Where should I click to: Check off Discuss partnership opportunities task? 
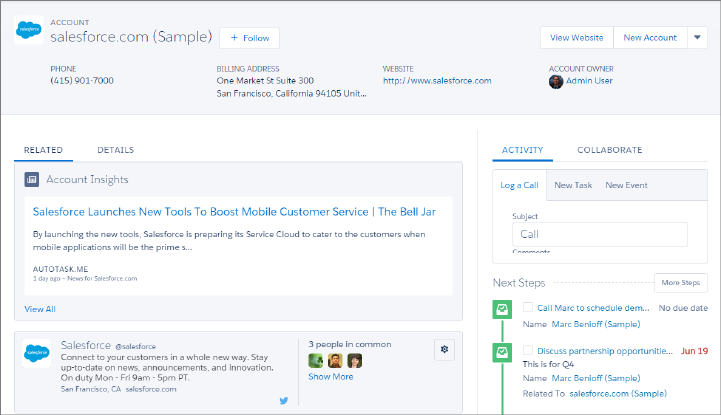pyautogui.click(x=528, y=350)
